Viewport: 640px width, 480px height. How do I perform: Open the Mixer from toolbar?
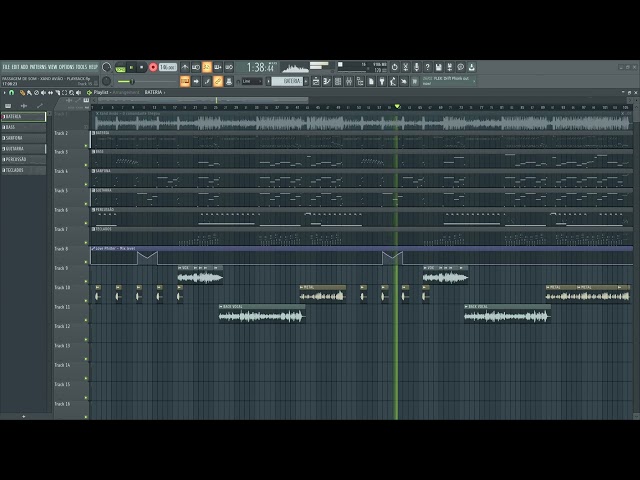[349, 81]
